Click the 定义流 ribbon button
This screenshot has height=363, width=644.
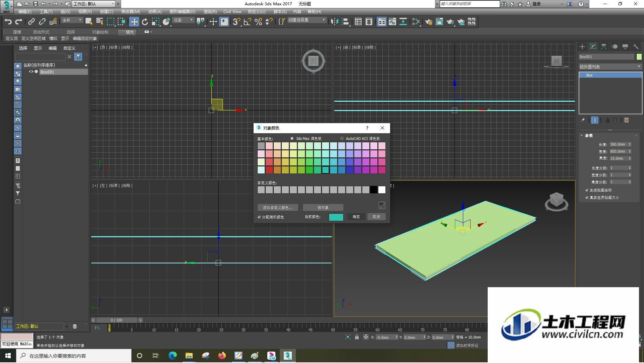click(x=12, y=39)
